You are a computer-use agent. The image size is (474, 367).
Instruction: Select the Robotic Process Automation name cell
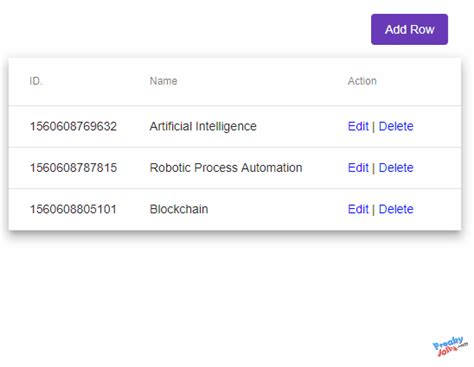226,168
